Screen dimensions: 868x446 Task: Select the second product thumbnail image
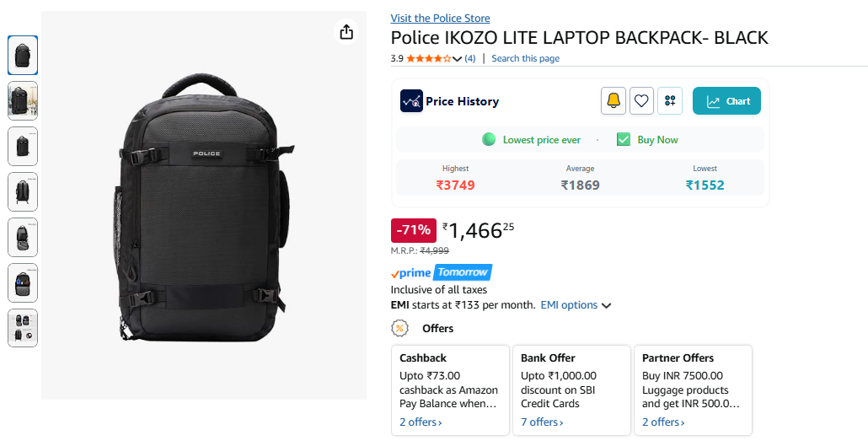23,100
